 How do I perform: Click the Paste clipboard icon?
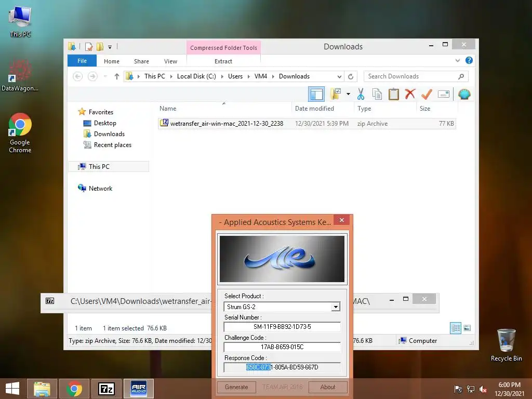pyautogui.click(x=394, y=94)
